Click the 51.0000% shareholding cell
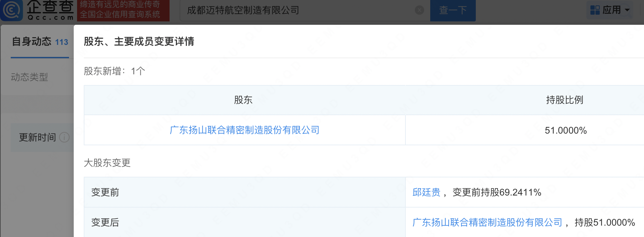This screenshot has height=237, width=644. click(566, 130)
